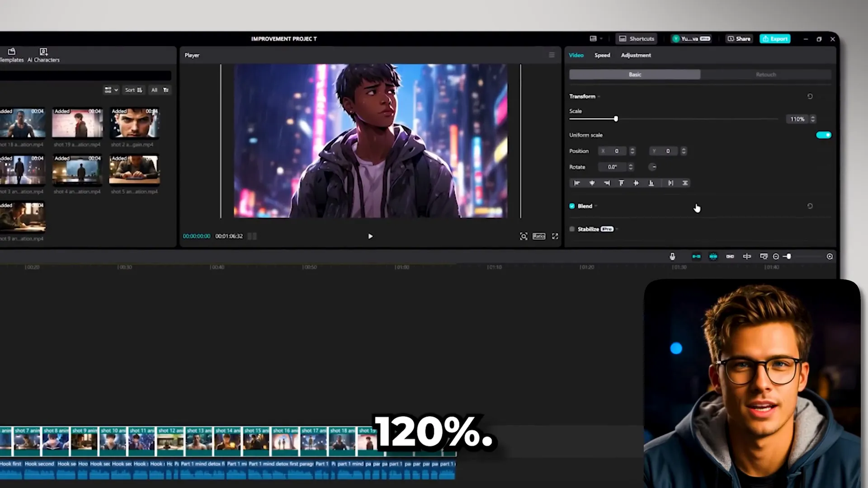868x488 pixels.
Task: Switch to the Speed tab
Action: pyautogui.click(x=602, y=55)
